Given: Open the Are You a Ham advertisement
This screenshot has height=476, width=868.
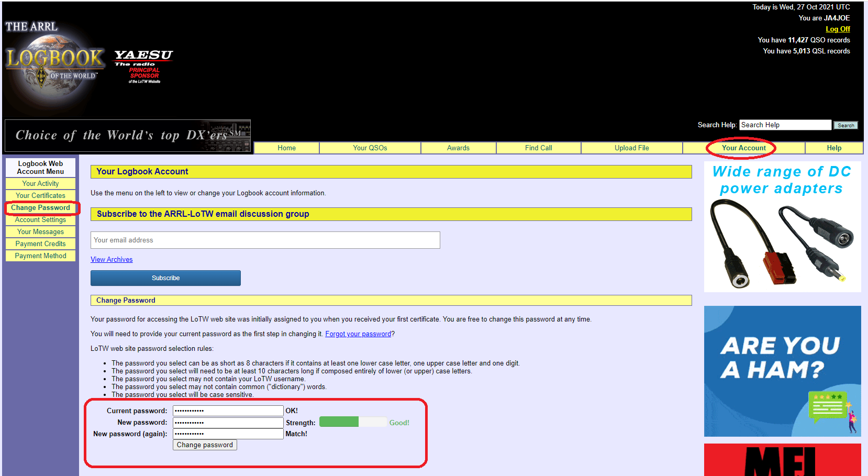Looking at the screenshot, I should (782, 371).
